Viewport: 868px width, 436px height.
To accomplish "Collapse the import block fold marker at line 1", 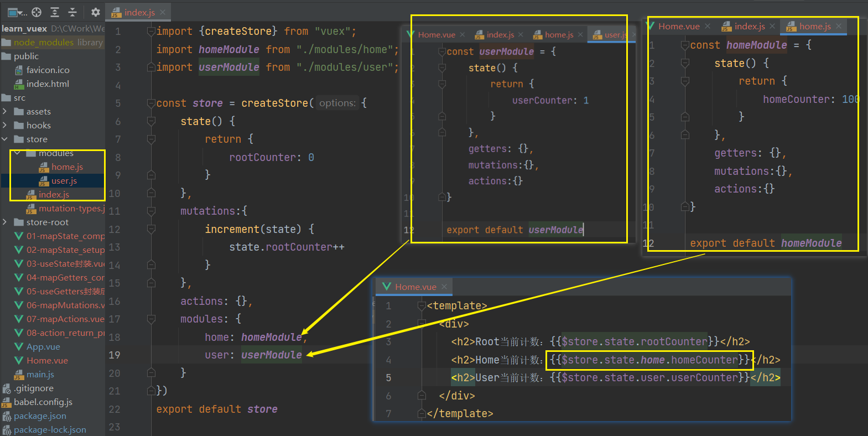I will [151, 32].
